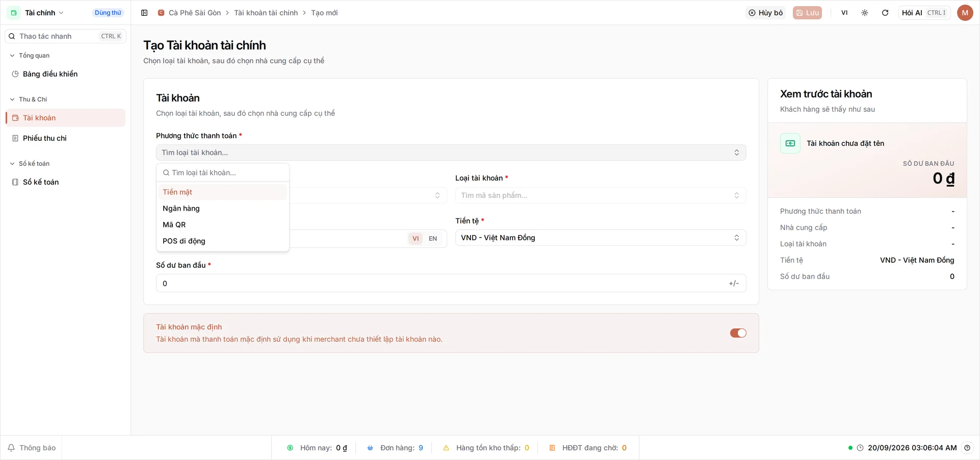Open notifications bell at bottom left
The height and width of the screenshot is (460, 980).
coord(32,448)
